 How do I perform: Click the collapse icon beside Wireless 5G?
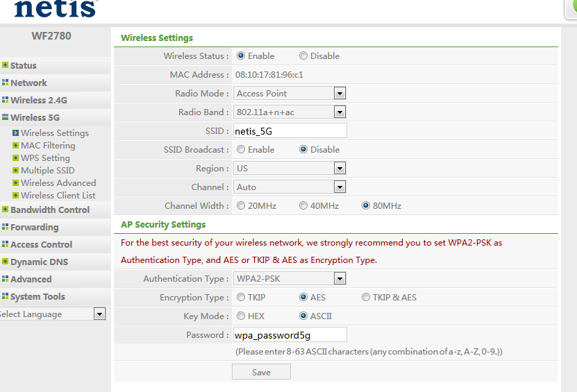pyautogui.click(x=5, y=117)
